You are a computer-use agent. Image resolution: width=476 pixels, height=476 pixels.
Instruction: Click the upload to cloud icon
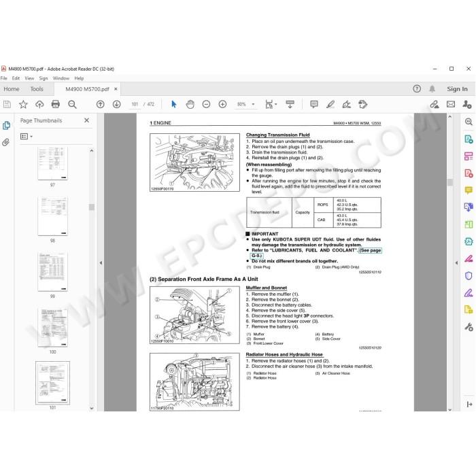click(x=39, y=105)
